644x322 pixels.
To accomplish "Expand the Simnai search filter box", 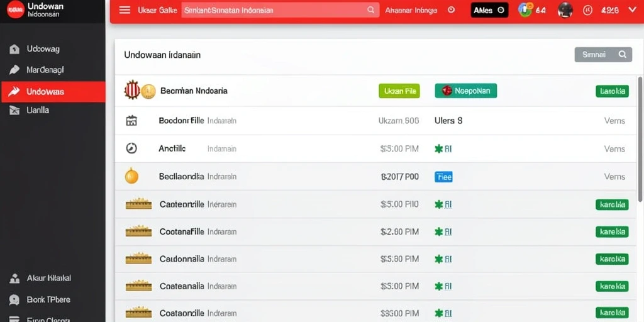I will tap(603, 54).
